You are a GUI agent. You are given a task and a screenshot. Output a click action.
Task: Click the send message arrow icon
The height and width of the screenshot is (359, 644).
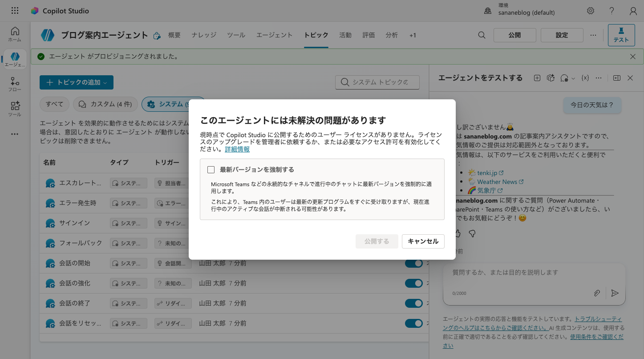[615, 293]
